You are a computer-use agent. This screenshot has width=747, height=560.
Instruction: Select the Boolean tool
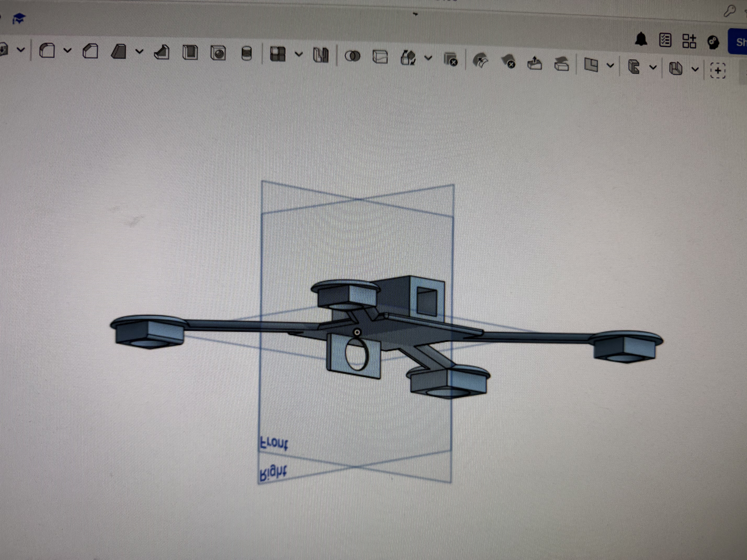tap(353, 56)
